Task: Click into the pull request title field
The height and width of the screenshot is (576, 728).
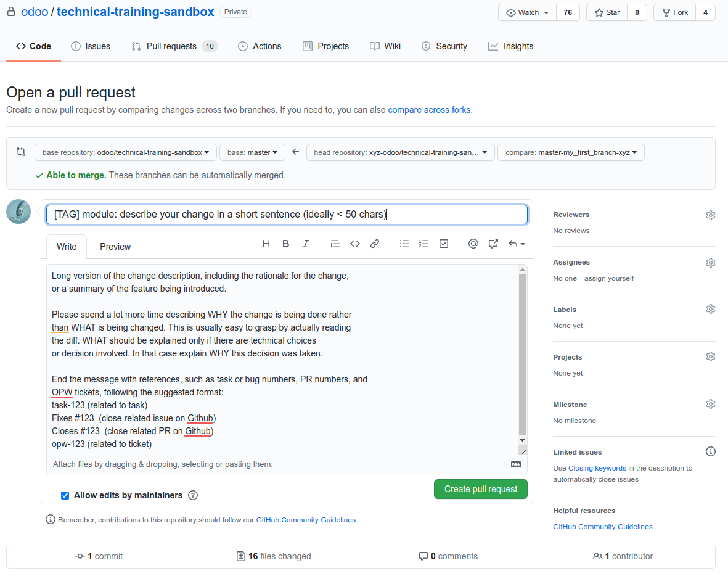Action: [x=287, y=215]
